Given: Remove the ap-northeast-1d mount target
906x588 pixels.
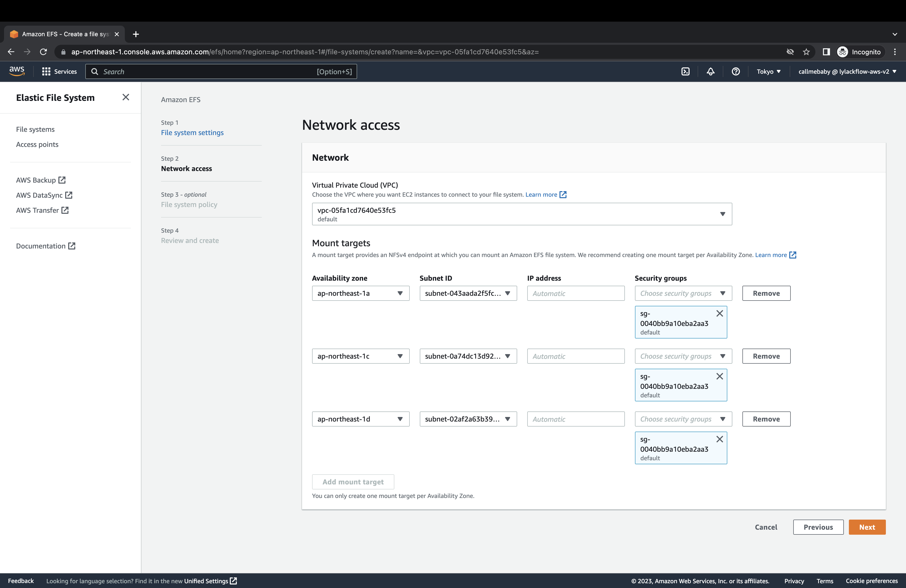Looking at the screenshot, I should (x=766, y=419).
